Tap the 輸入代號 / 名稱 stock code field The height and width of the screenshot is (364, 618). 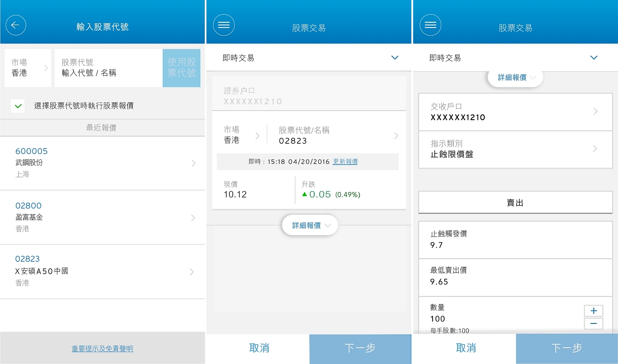tap(108, 68)
